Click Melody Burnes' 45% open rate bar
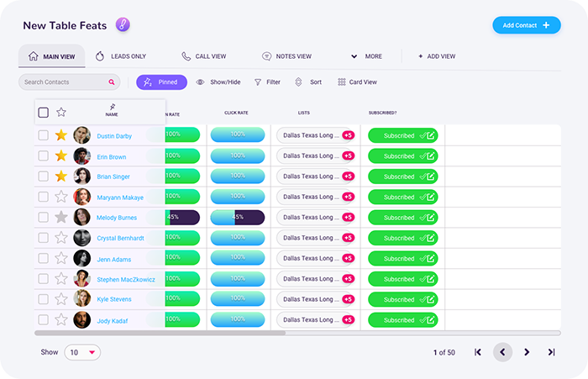The height and width of the screenshot is (379, 588). (x=182, y=218)
